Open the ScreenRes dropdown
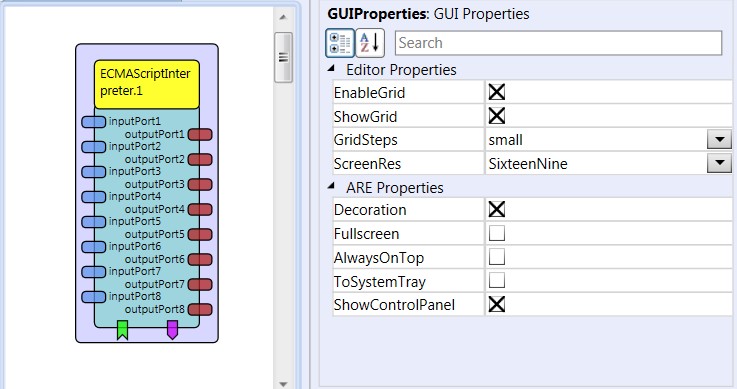Screen dimensions: 737x389 click(x=719, y=163)
